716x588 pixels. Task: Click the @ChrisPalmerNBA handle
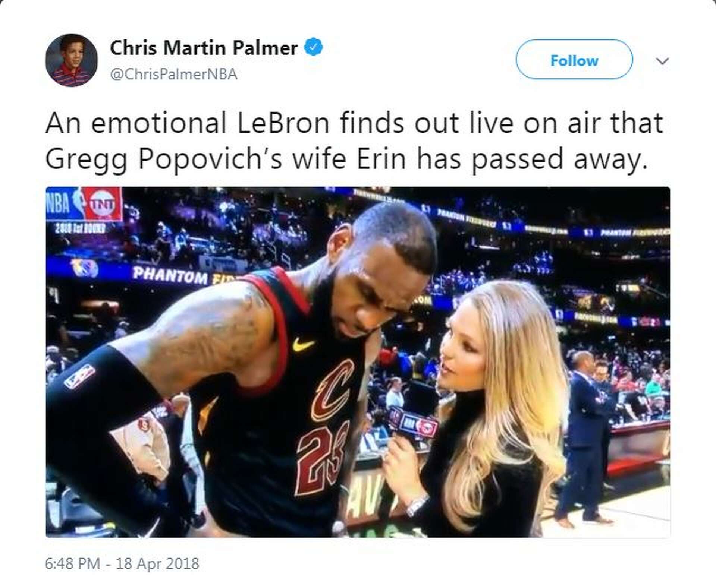tap(173, 74)
